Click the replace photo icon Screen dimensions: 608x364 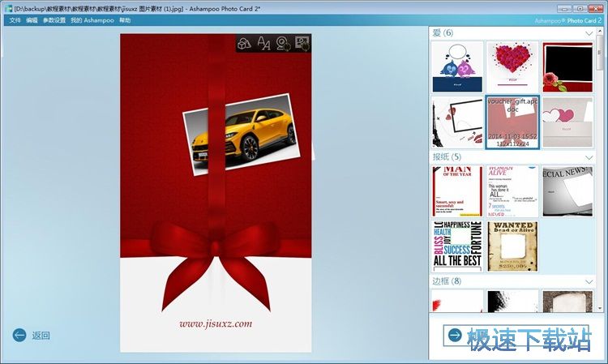[302, 44]
